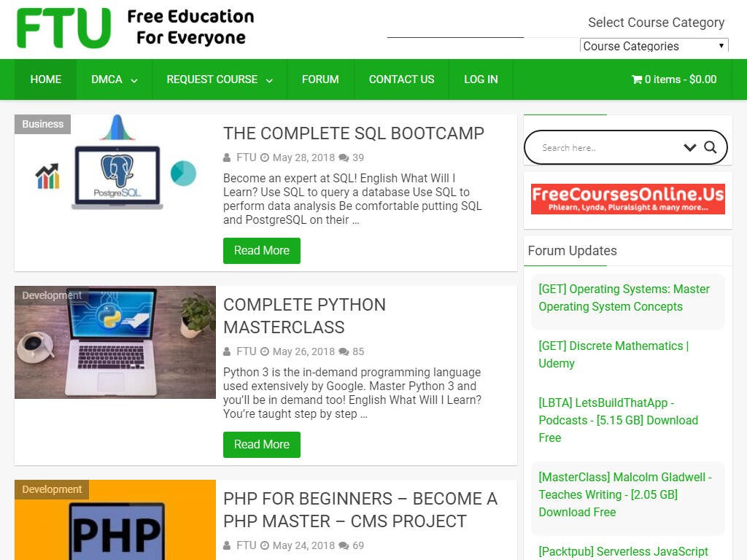This screenshot has width=747, height=560.
Task: Expand the Request Course menu chevron
Action: point(269,80)
